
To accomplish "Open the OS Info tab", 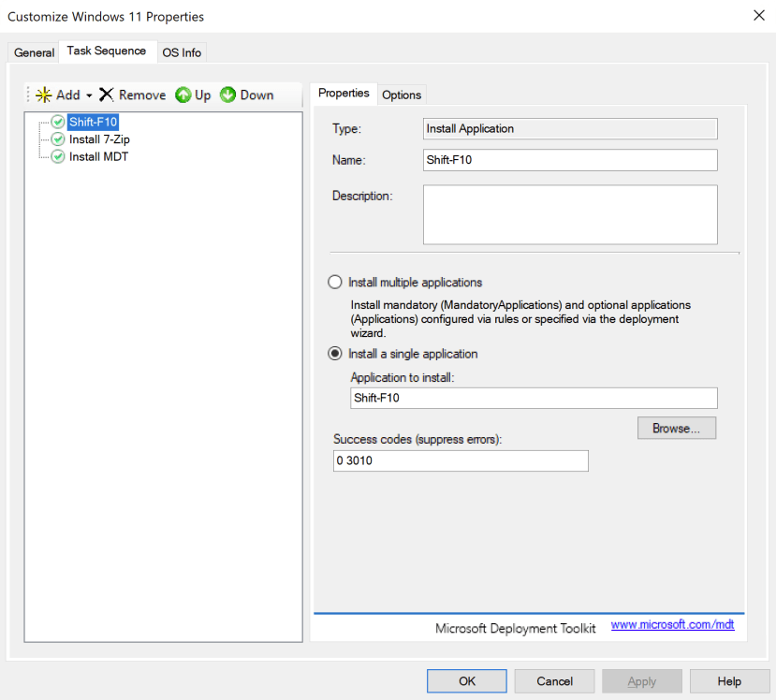I will [x=182, y=52].
